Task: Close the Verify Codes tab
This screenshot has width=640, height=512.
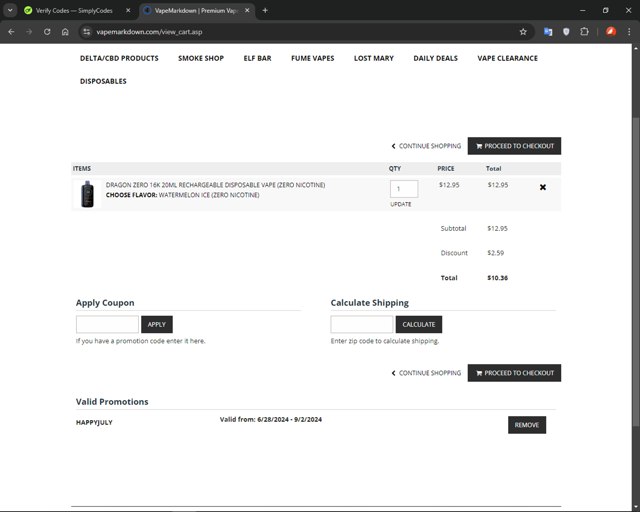Action: click(x=128, y=11)
